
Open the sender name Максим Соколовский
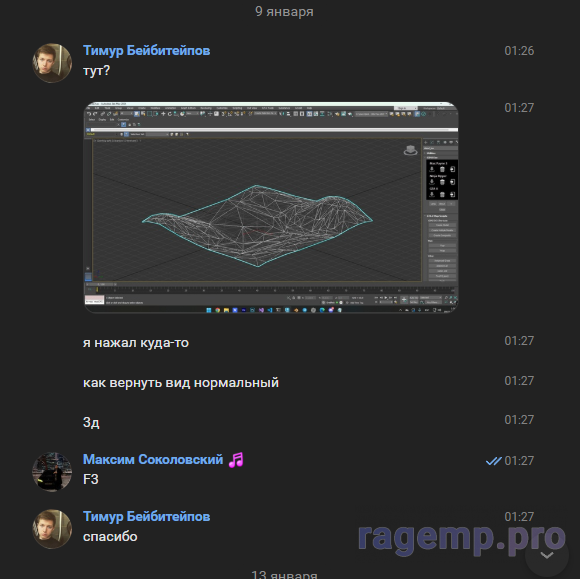coord(153,459)
